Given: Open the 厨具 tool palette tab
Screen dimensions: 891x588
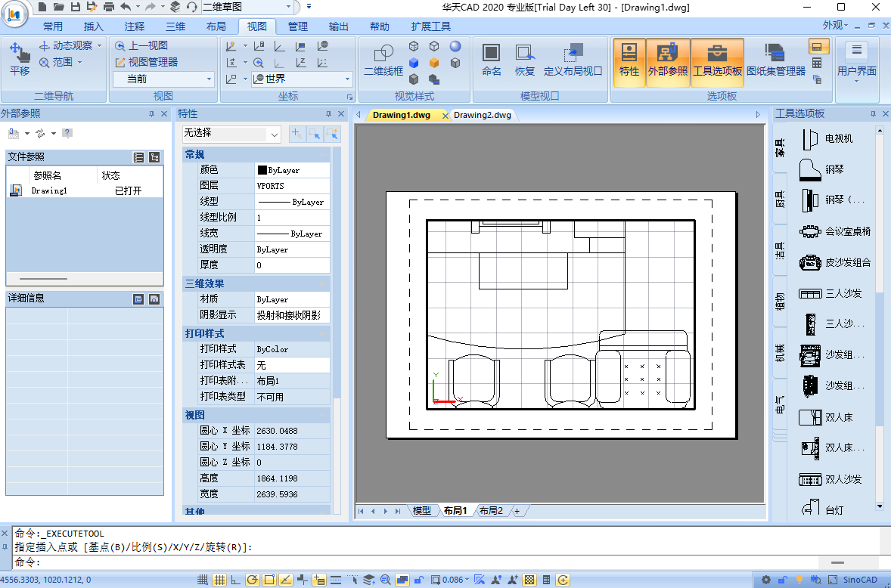Looking at the screenshot, I should [781, 199].
